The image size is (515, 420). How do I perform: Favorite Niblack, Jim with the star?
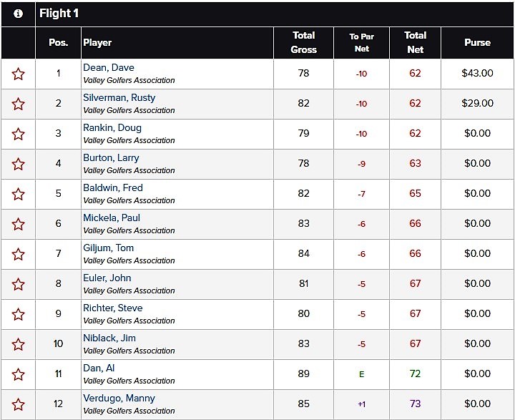pos(18,345)
